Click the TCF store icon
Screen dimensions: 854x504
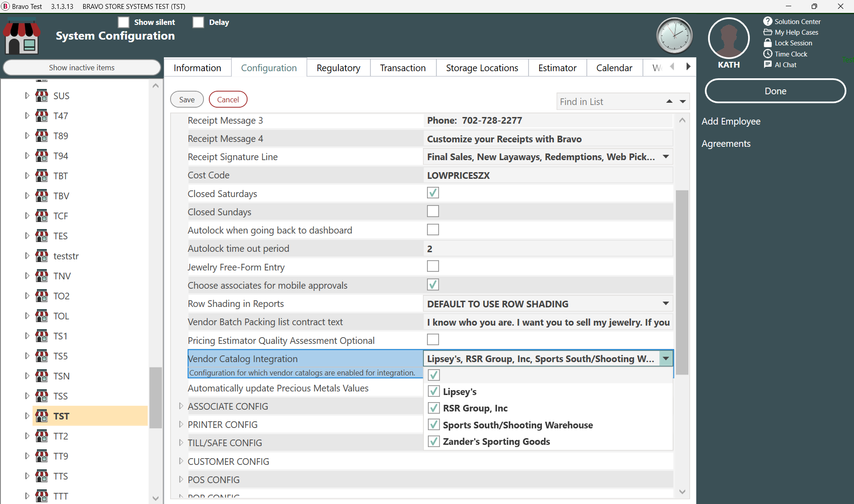[42, 216]
